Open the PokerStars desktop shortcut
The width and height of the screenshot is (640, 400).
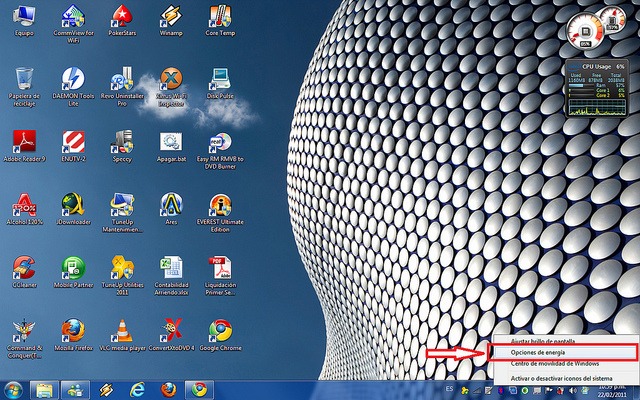(x=122, y=17)
